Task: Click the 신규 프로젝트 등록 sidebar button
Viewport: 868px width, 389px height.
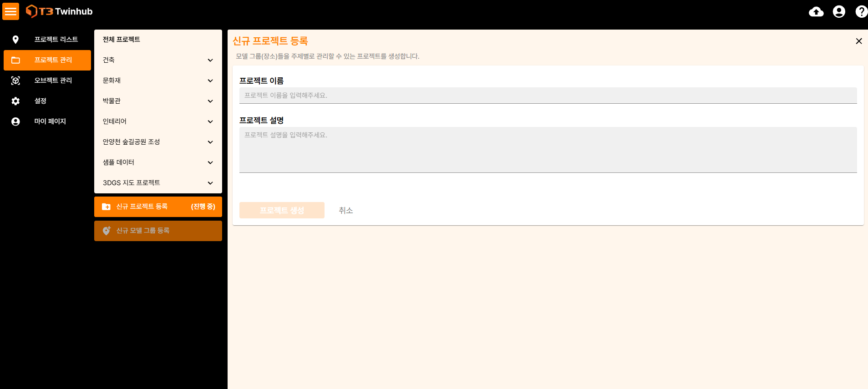Action: (158, 207)
